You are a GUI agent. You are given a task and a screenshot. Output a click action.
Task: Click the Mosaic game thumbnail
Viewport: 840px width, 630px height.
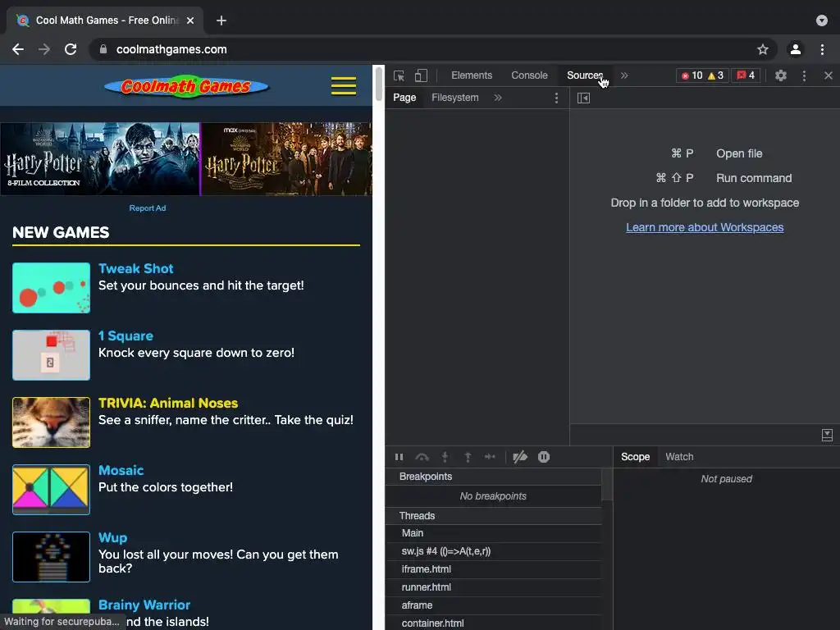coord(52,490)
